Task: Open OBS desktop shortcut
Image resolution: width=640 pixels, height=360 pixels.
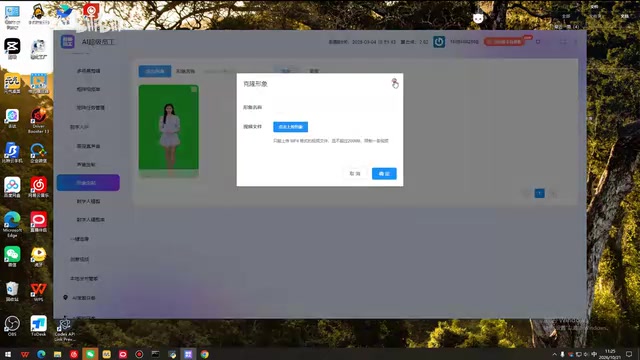Action: coord(12,326)
